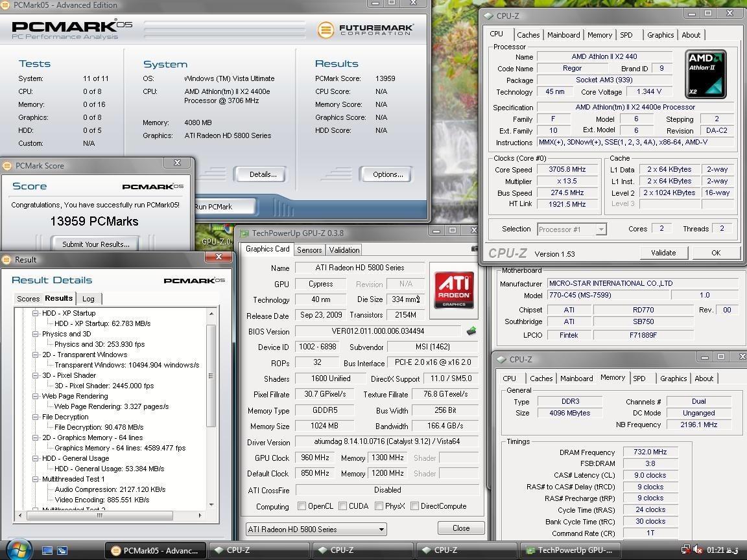Screen dimensions: 747x560
Task: Click Submit Your Results... button
Action: pyautogui.click(x=96, y=244)
